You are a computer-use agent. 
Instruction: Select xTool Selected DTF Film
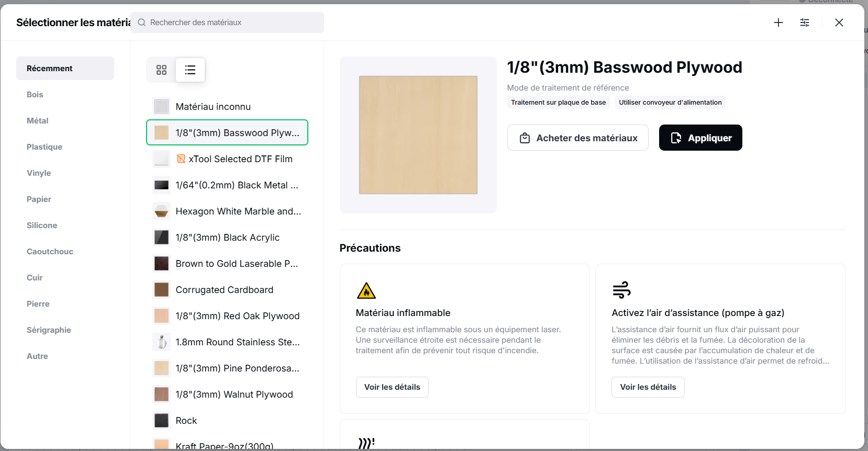point(240,159)
